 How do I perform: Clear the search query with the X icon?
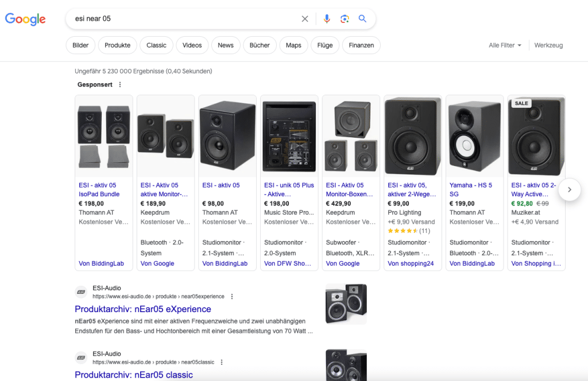click(305, 18)
